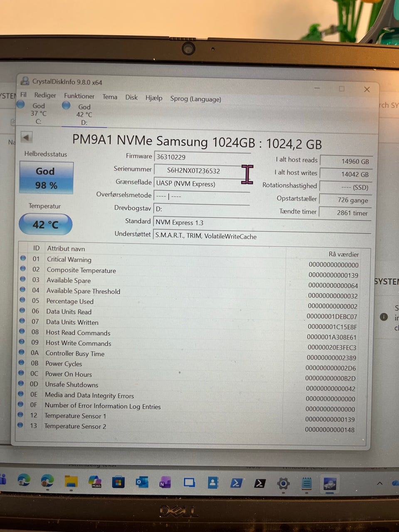This screenshot has width=399, height=532.
Task: Open first Microsoft Edge taskbar icon
Action: coord(24,480)
